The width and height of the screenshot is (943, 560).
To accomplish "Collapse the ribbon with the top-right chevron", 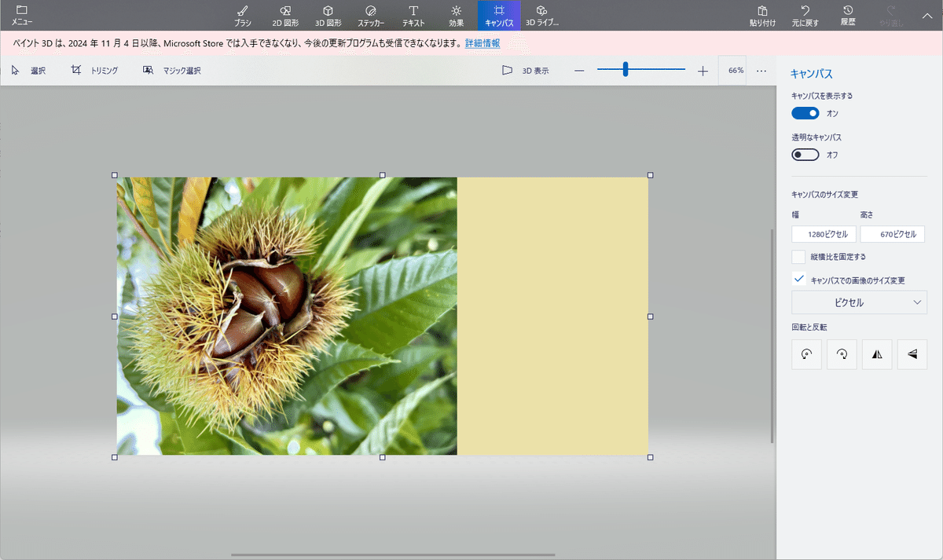I will click(x=927, y=15).
